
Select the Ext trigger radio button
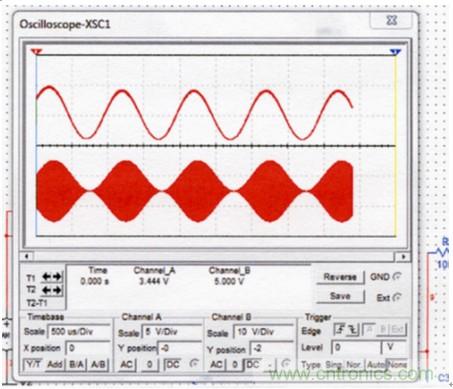point(397,297)
